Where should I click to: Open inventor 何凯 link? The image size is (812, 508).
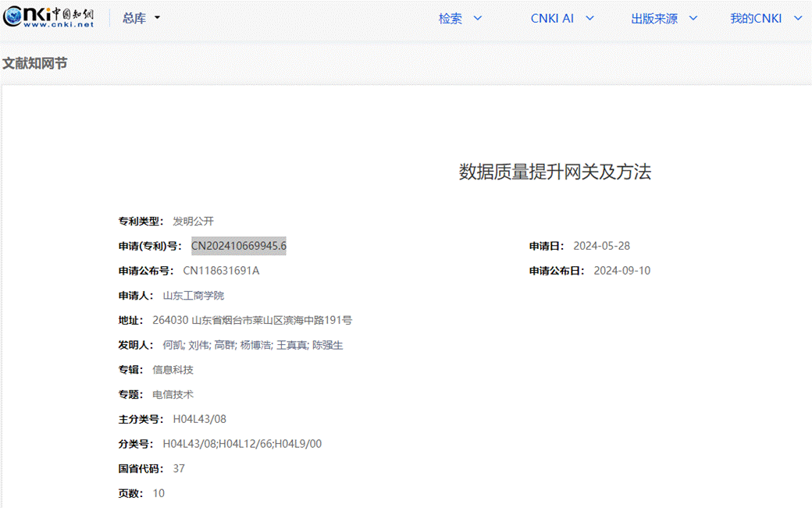click(x=173, y=345)
